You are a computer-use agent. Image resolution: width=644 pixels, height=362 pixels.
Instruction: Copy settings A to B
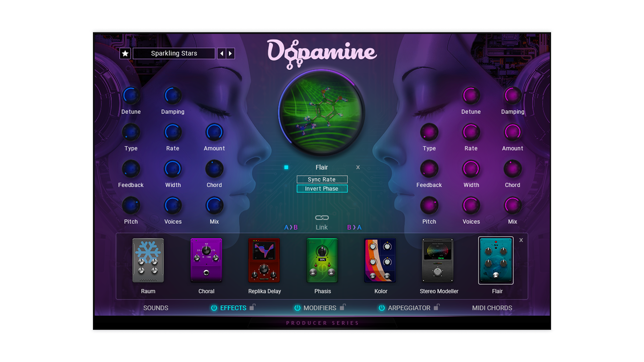[x=291, y=227]
